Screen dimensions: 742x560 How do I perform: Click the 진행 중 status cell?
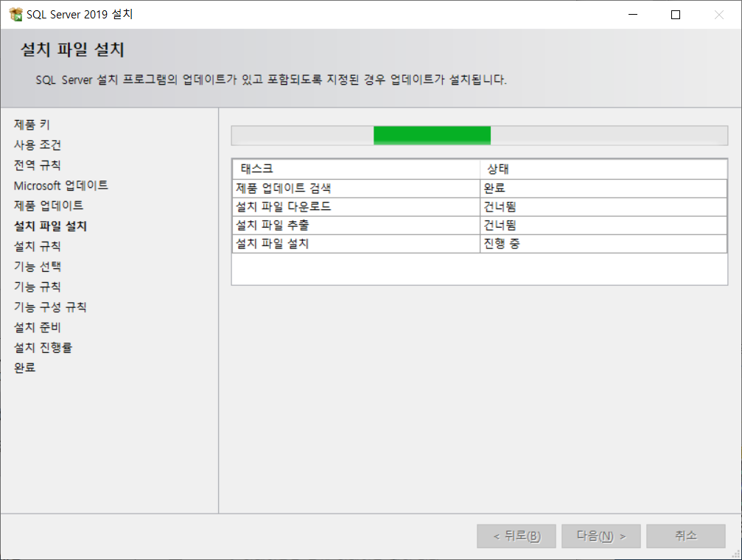point(603,244)
